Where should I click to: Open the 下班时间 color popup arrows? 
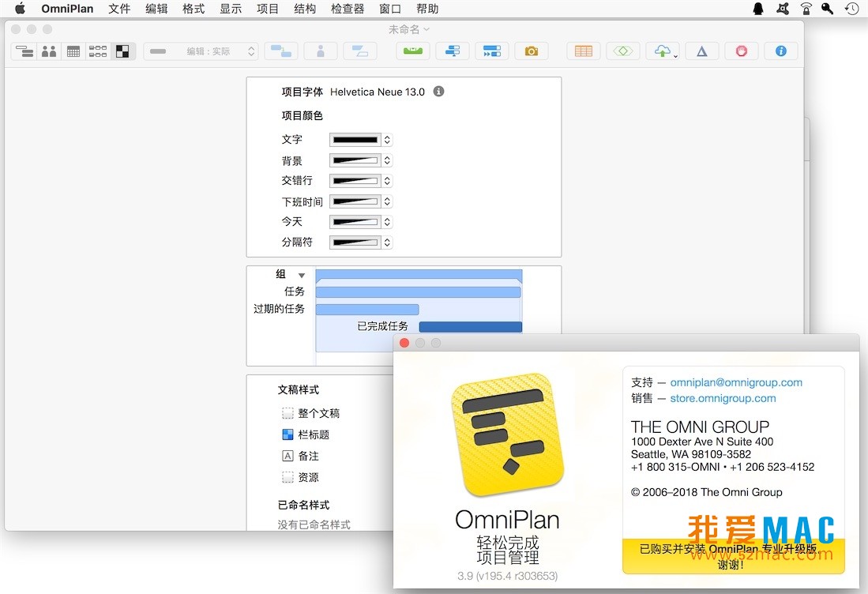pyautogui.click(x=387, y=201)
